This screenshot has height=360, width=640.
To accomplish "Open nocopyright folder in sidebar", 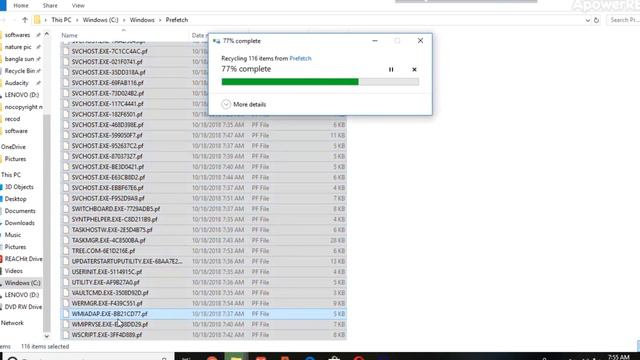I will [x=23, y=107].
